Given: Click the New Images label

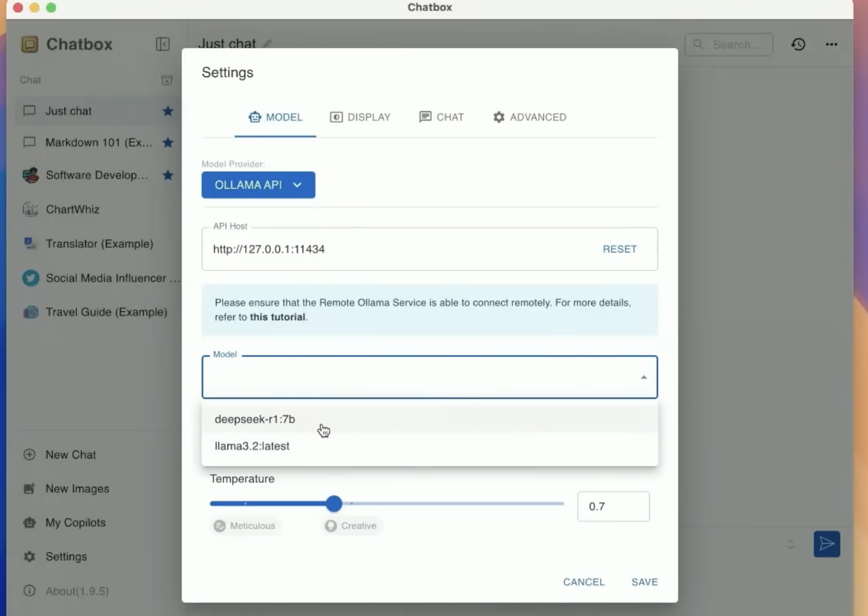Looking at the screenshot, I should [x=78, y=489].
